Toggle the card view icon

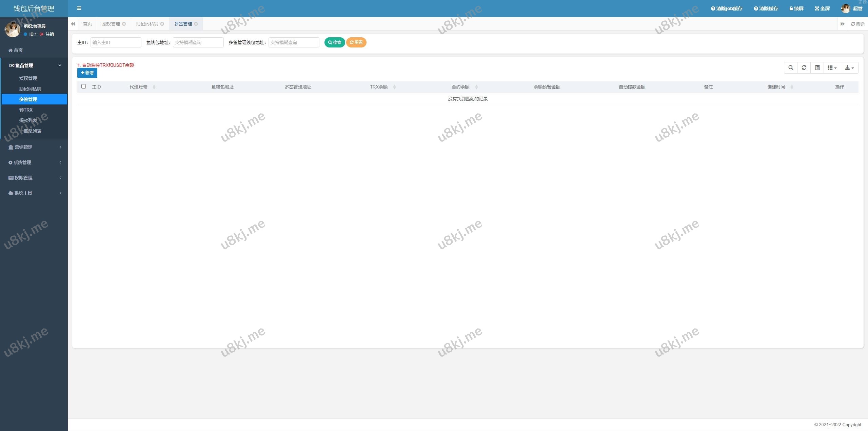coord(817,68)
